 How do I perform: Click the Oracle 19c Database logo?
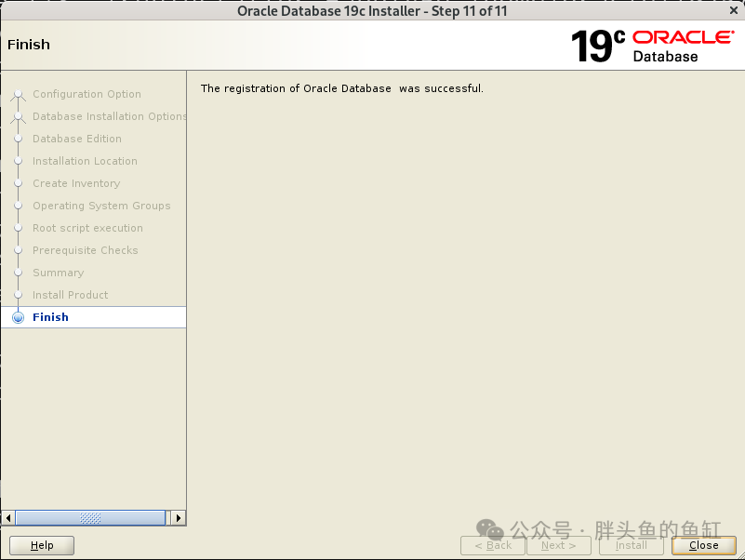pos(653,47)
